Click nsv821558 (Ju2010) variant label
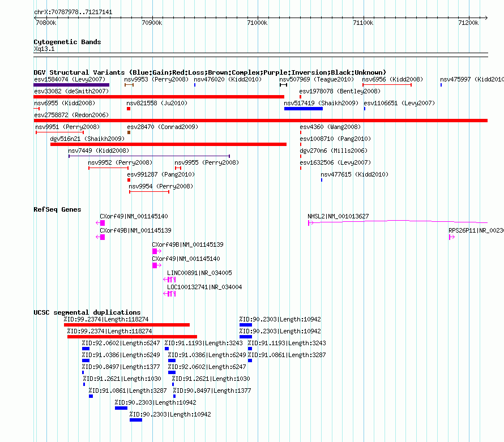Image resolution: width=504 pixels, height=442 pixels. 157,103
